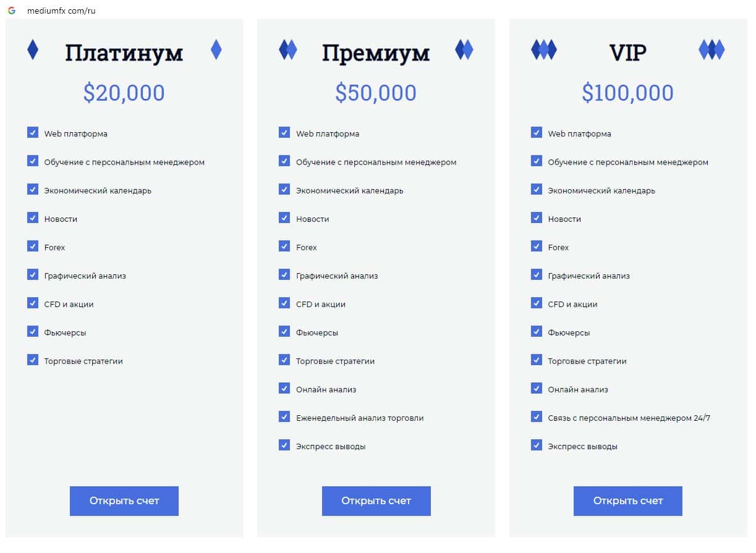Open a VIP account

tap(628, 501)
